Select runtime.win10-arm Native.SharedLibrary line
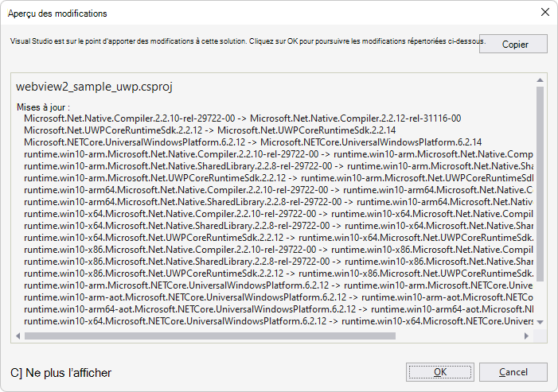 click(279, 166)
